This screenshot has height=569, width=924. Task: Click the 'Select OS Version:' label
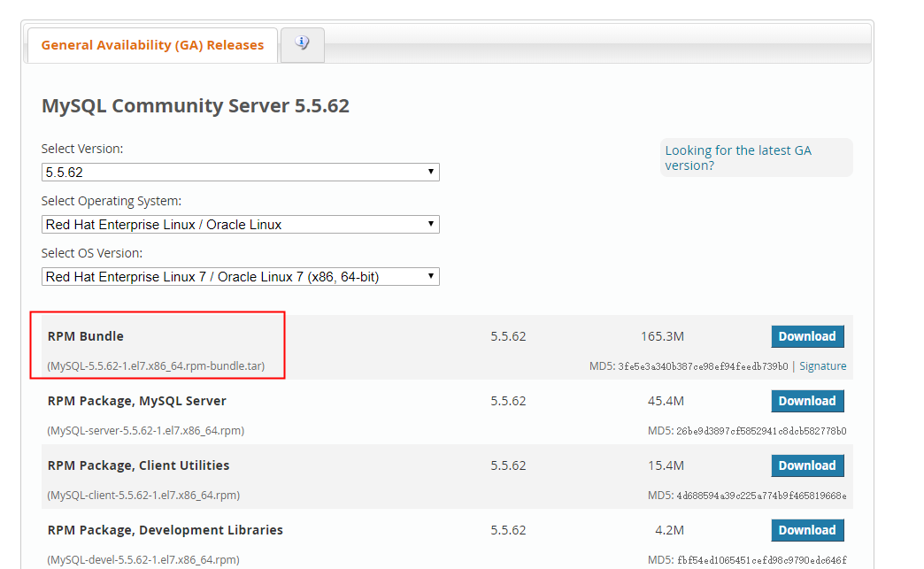(92, 253)
